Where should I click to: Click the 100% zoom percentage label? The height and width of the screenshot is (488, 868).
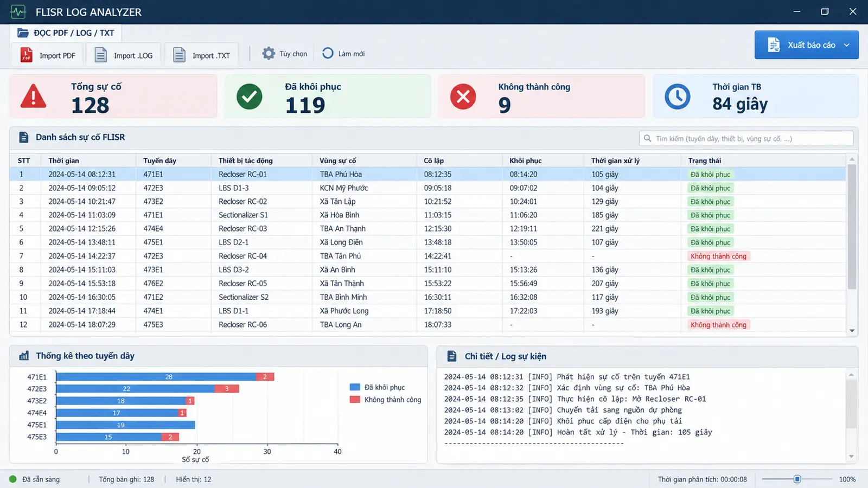click(x=847, y=479)
